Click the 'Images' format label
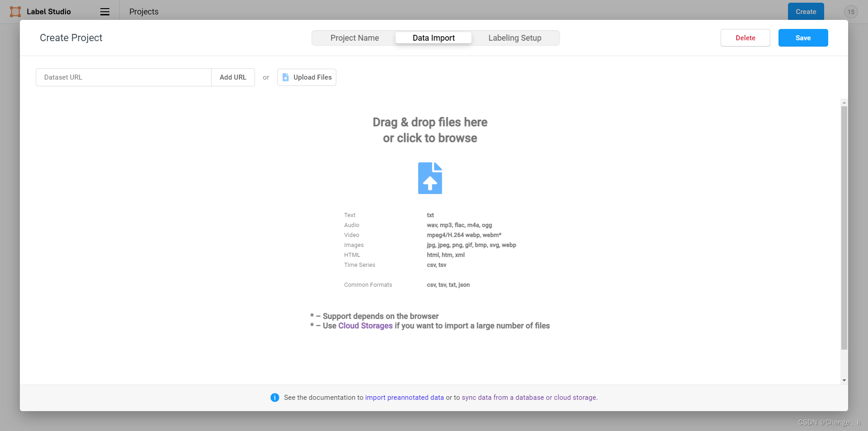 click(x=354, y=245)
